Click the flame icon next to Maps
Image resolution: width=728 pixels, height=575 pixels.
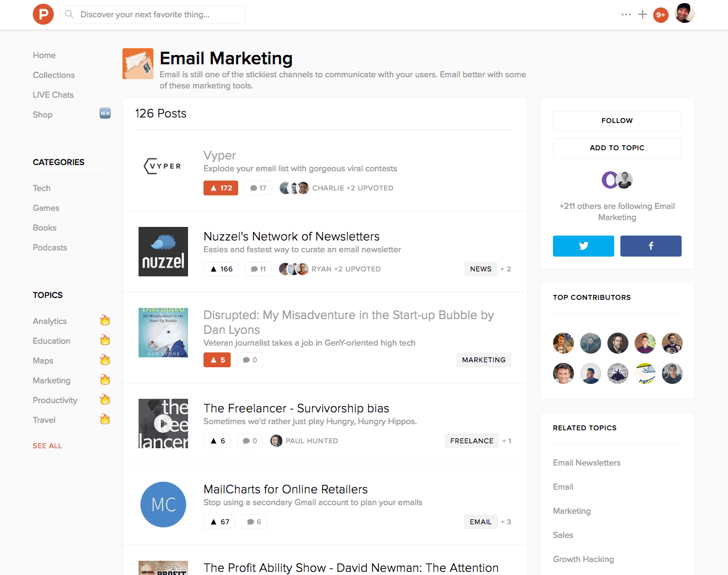tap(105, 360)
